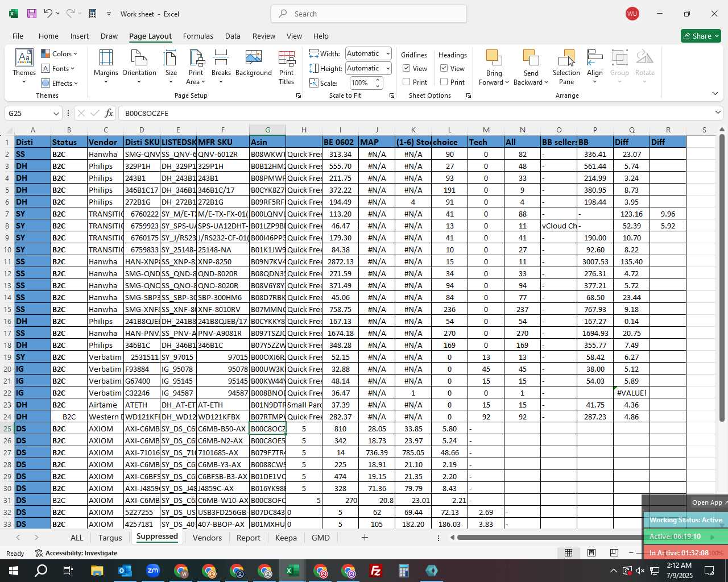Click the vertical scrollbar thumb
Viewport: 728px width, 582px height.
pos(722,278)
